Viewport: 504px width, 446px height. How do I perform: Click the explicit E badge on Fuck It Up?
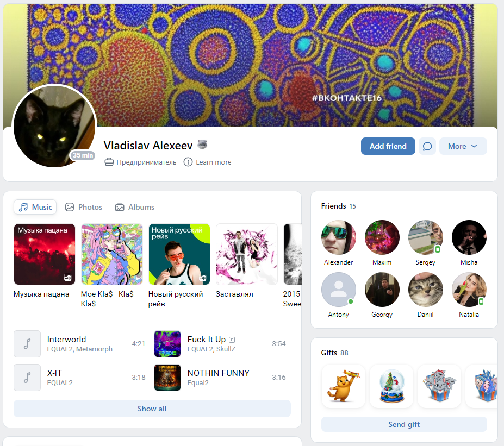(x=232, y=340)
